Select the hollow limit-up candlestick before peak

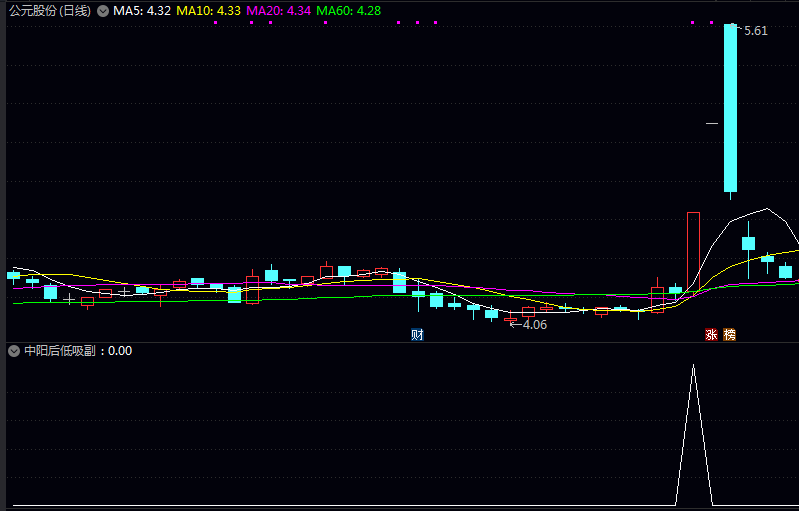(693, 250)
